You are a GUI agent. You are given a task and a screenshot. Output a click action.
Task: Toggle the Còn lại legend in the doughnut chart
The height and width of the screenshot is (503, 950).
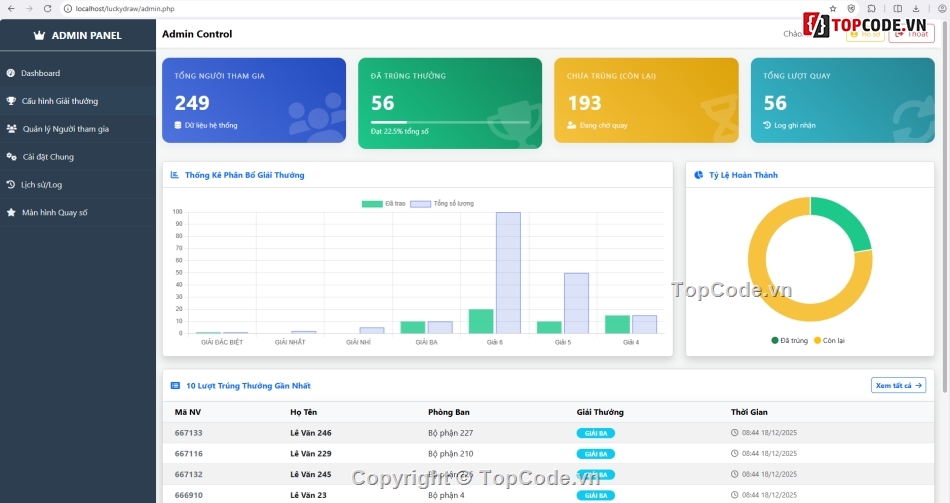pyautogui.click(x=823, y=341)
